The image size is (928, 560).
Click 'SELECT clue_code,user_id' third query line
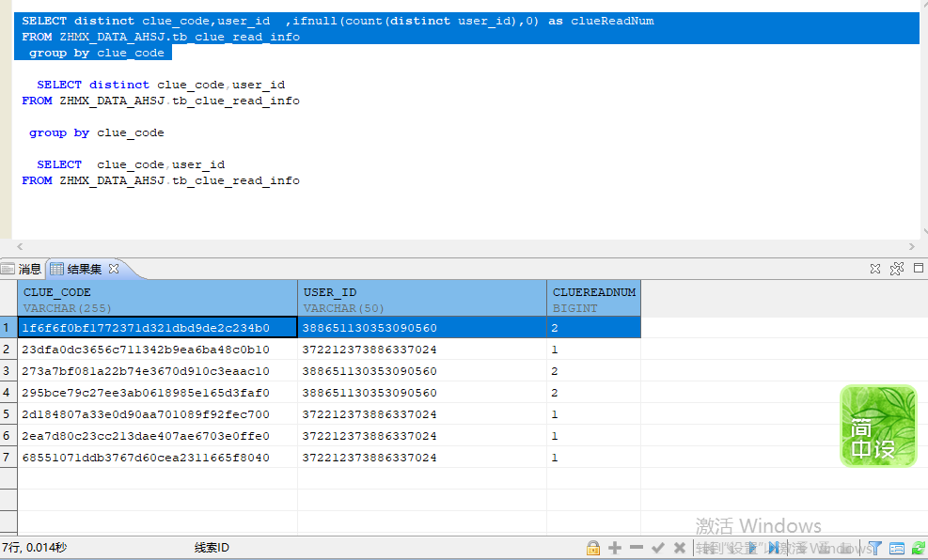click(x=130, y=164)
